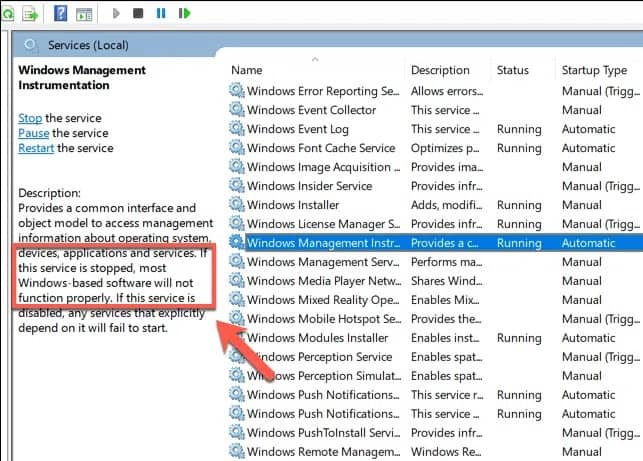Click 'Windows Re...' description cell
This screenshot has height=461, width=643.
(x=446, y=452)
